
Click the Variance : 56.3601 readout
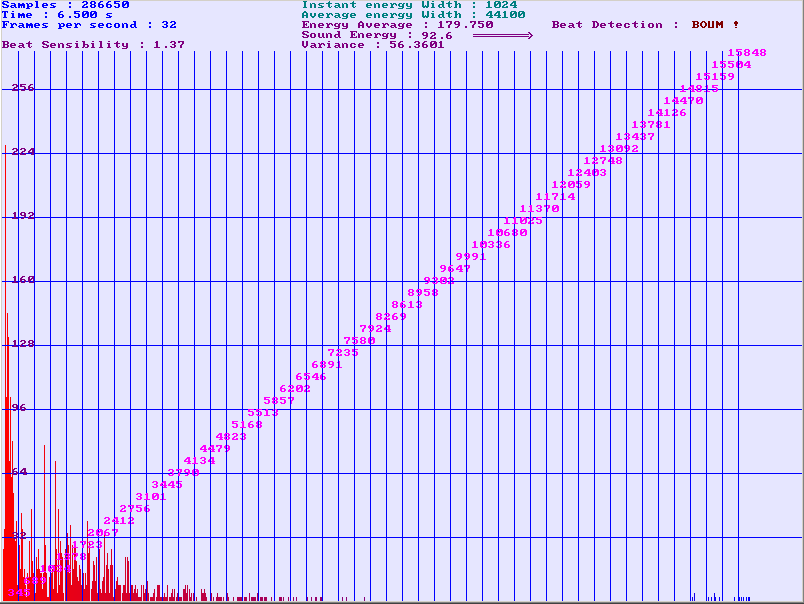tap(373, 45)
